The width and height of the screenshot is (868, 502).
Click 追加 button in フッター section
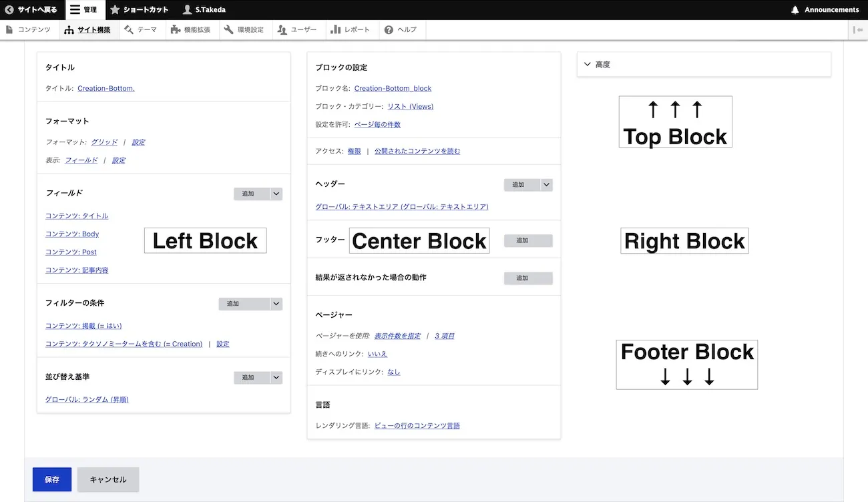click(x=528, y=240)
